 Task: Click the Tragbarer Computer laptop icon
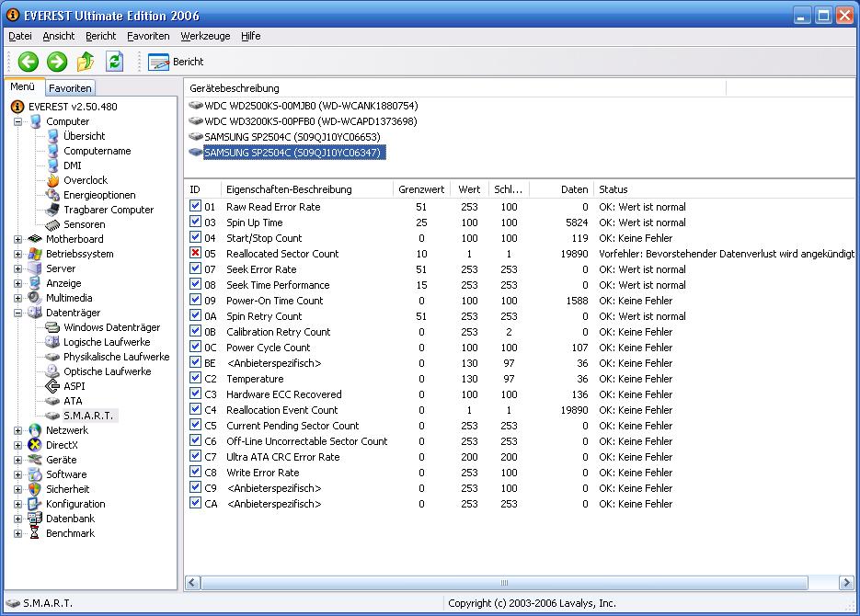[52, 210]
